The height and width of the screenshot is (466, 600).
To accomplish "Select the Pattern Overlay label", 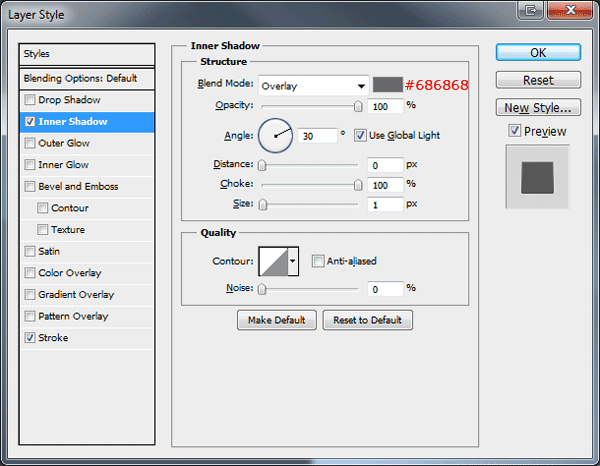I will [73, 316].
